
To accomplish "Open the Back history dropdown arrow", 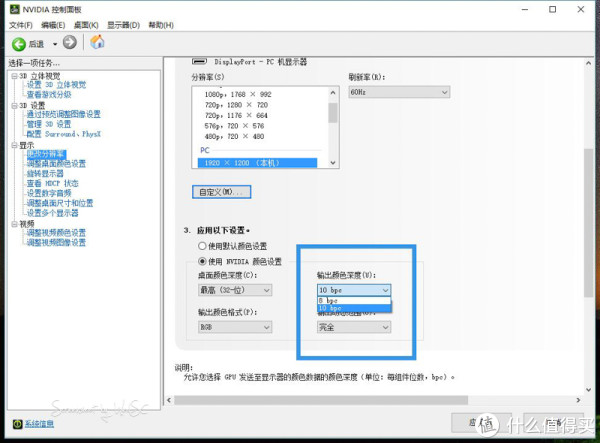I will pos(55,44).
